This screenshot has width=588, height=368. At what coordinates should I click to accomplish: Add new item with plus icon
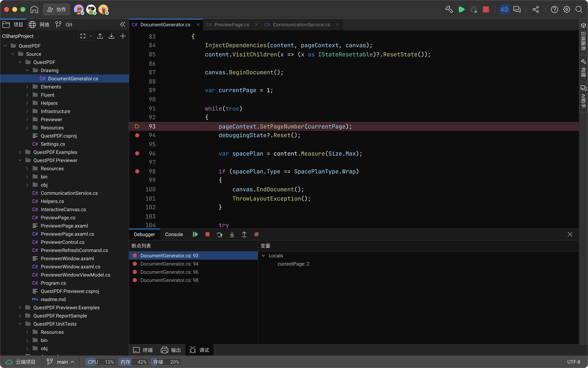point(123,36)
